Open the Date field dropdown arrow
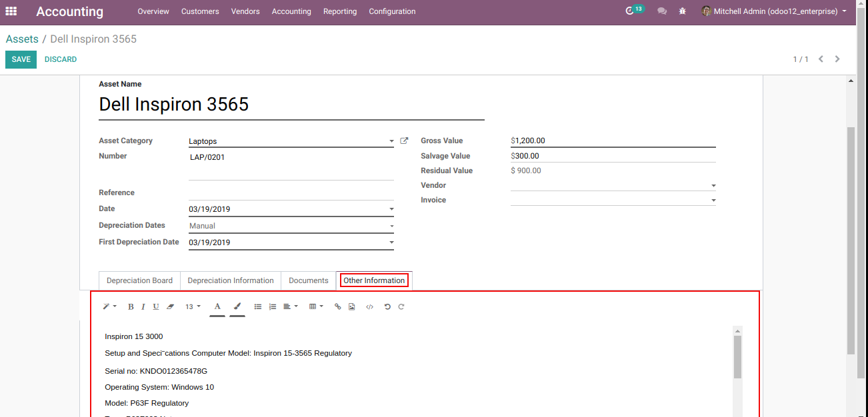The width and height of the screenshot is (868, 417). pyautogui.click(x=391, y=209)
